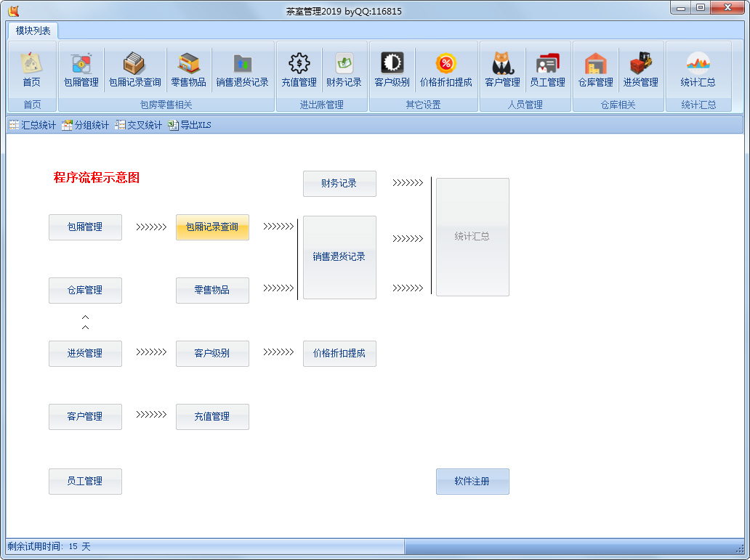Click the 仓库相关 group label
The image size is (750, 560).
(x=618, y=105)
